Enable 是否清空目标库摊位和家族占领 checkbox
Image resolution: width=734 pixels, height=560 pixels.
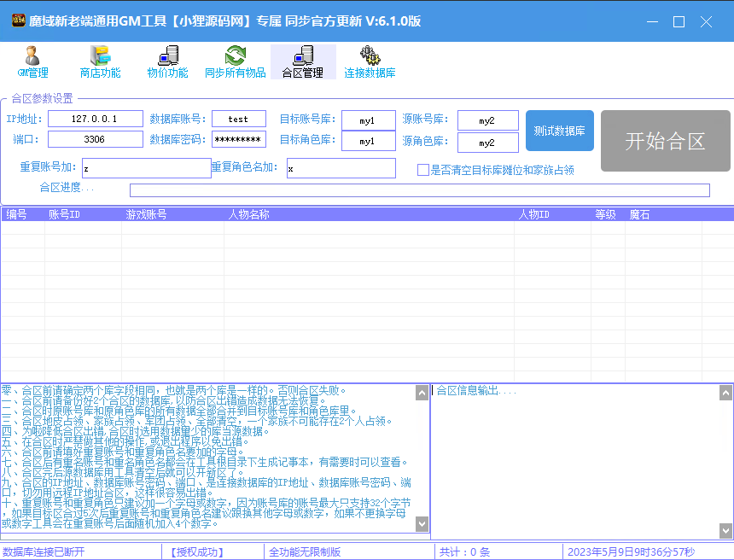pyautogui.click(x=423, y=170)
